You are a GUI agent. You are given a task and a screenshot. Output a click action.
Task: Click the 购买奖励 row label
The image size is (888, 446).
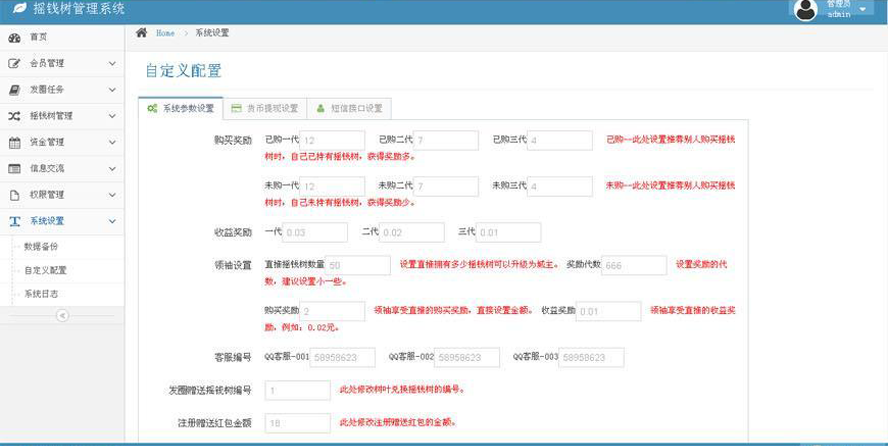(x=233, y=140)
